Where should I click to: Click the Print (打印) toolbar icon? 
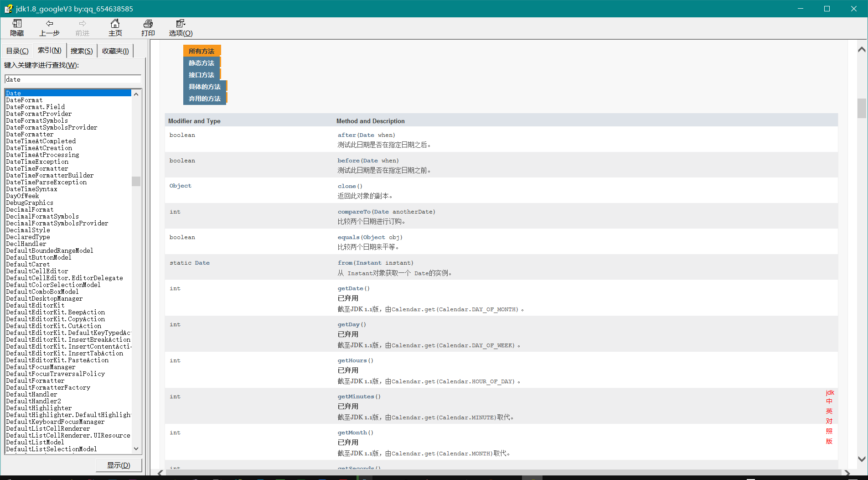148,24
